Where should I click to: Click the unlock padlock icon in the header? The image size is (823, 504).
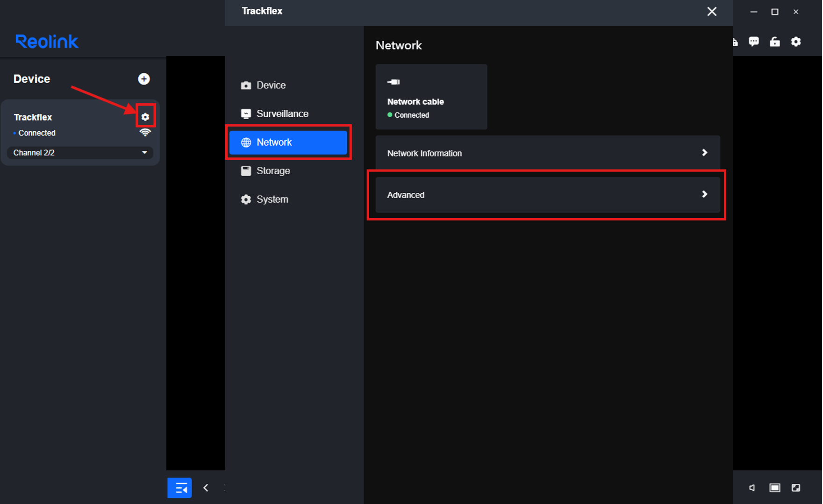(x=775, y=42)
